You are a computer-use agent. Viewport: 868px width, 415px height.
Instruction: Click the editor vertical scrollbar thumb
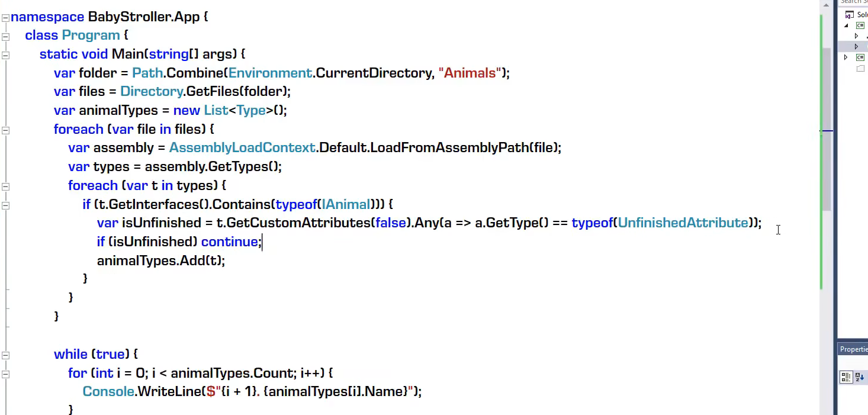pos(827,128)
